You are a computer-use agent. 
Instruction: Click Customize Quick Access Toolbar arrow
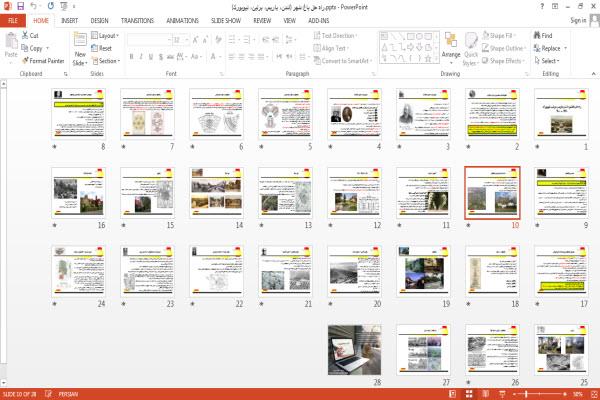(74, 7)
